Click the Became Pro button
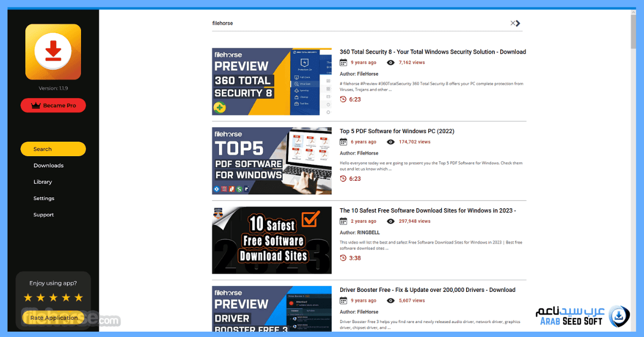 pos(53,106)
